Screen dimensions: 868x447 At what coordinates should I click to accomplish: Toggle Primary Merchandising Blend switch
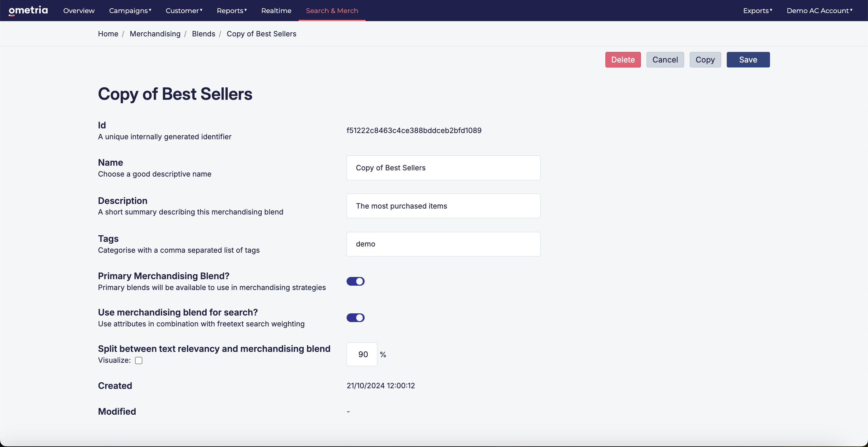pyautogui.click(x=356, y=281)
